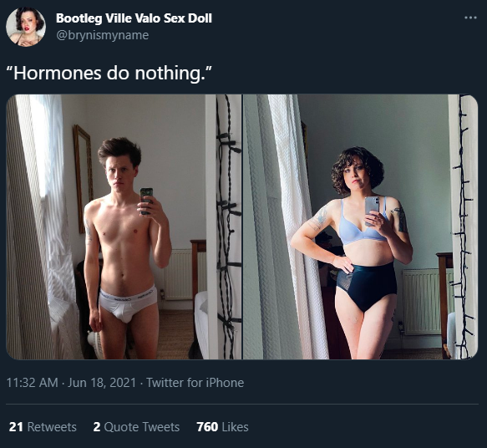Open the tweet's three-dot more menu
487x448 pixels.
[470, 18]
